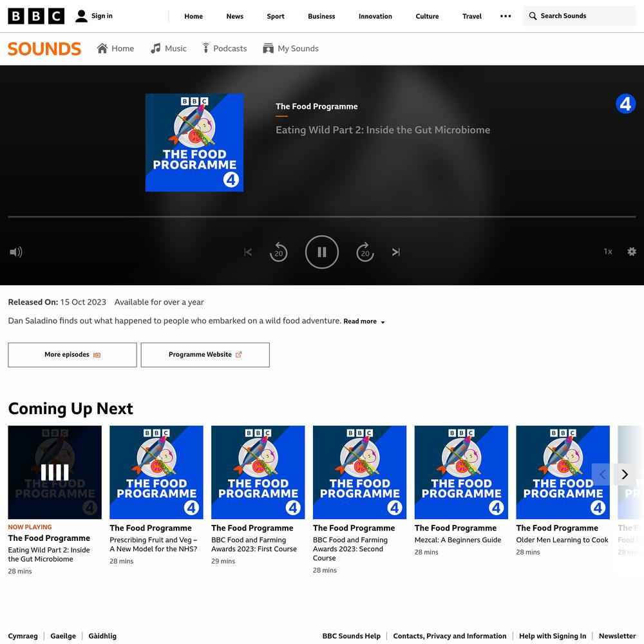Open Food and Farming Awards First Course
This screenshot has width=644, height=644.
(x=254, y=544)
